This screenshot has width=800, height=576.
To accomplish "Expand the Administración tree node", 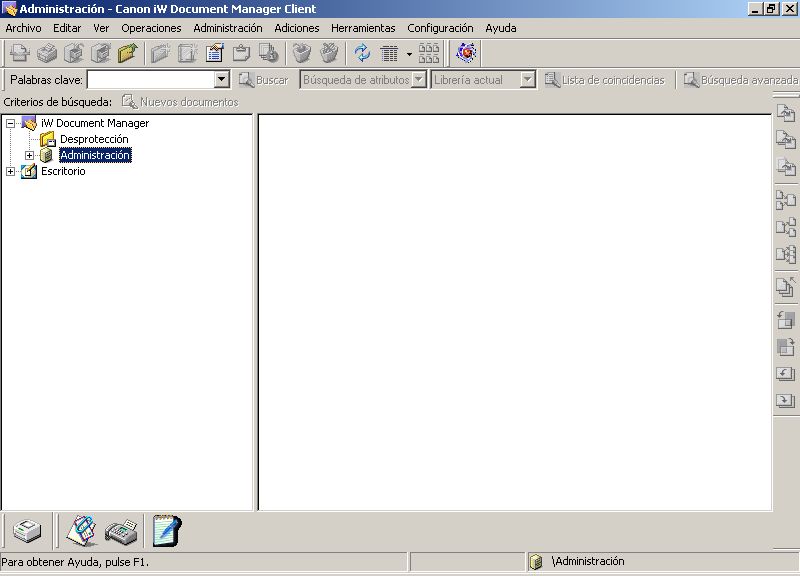I will click(x=29, y=155).
